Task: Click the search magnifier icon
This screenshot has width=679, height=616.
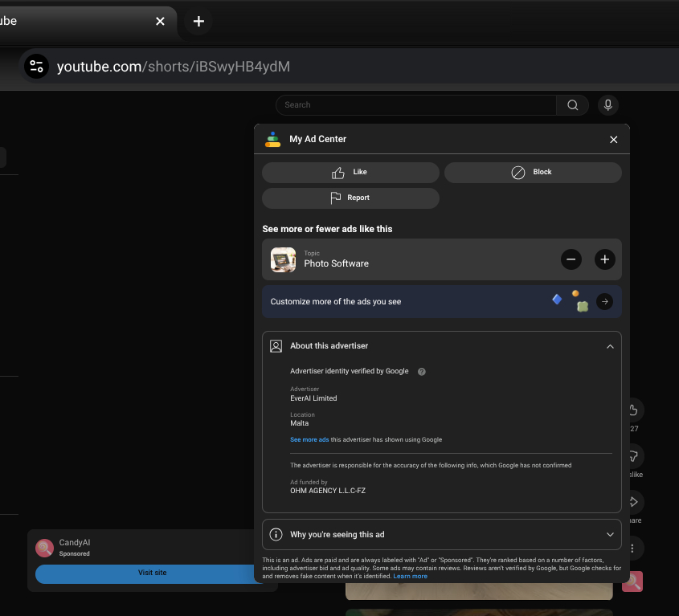Action: pos(572,105)
